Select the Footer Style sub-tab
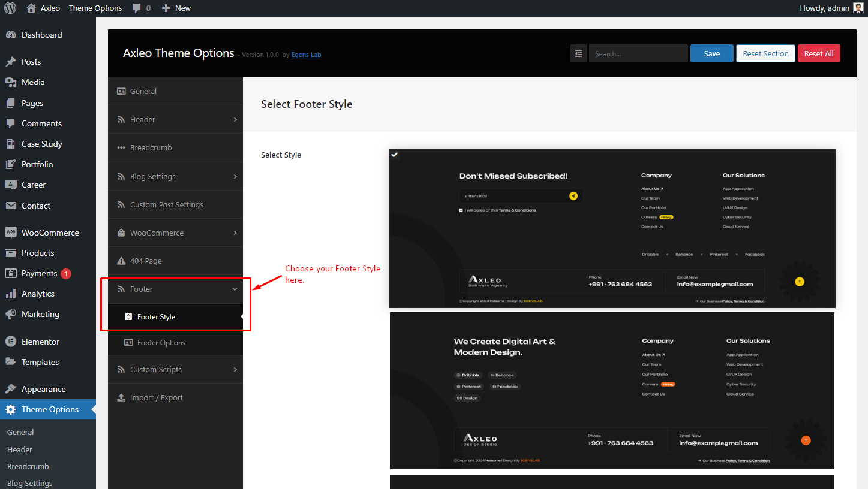Screen dimensions: 868x489 tap(175, 317)
